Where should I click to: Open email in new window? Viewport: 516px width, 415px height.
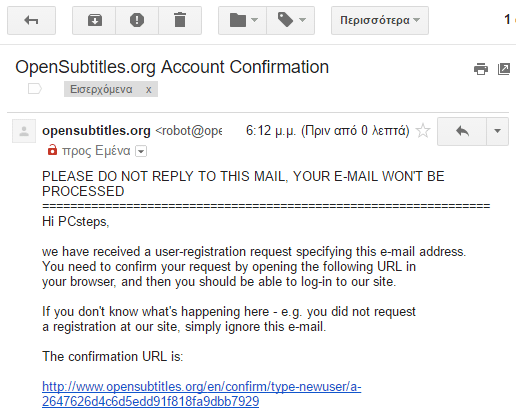[x=504, y=69]
